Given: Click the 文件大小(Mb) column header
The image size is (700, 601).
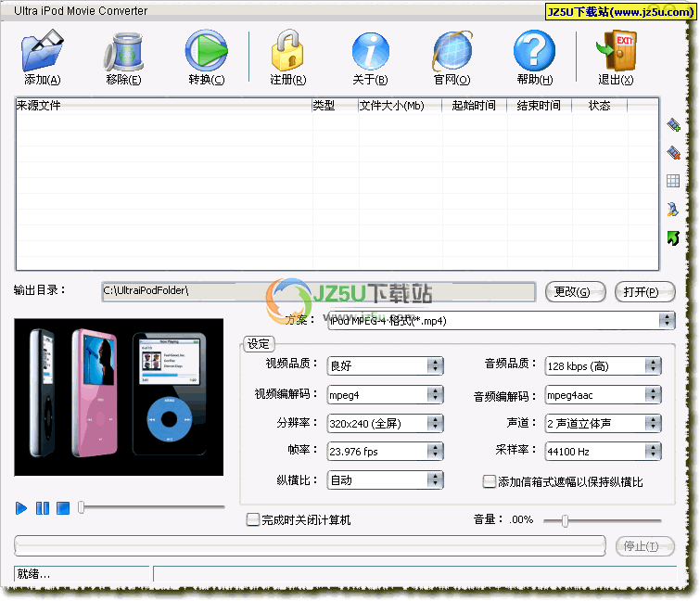Looking at the screenshot, I should [400, 106].
